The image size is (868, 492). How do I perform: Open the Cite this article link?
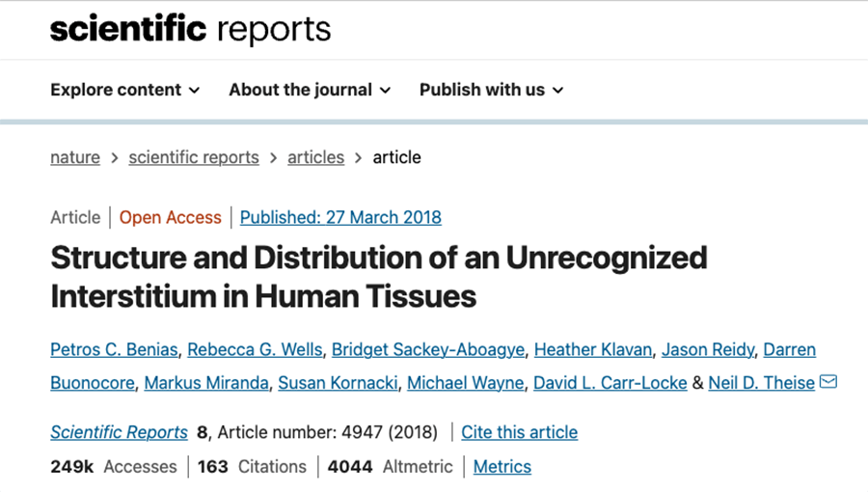point(519,432)
